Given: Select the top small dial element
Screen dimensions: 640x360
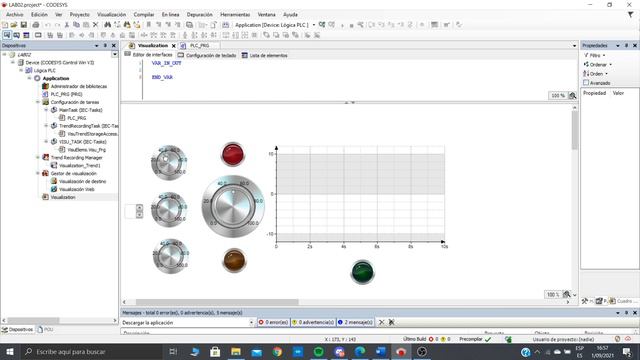Looking at the screenshot, I should (x=169, y=162).
